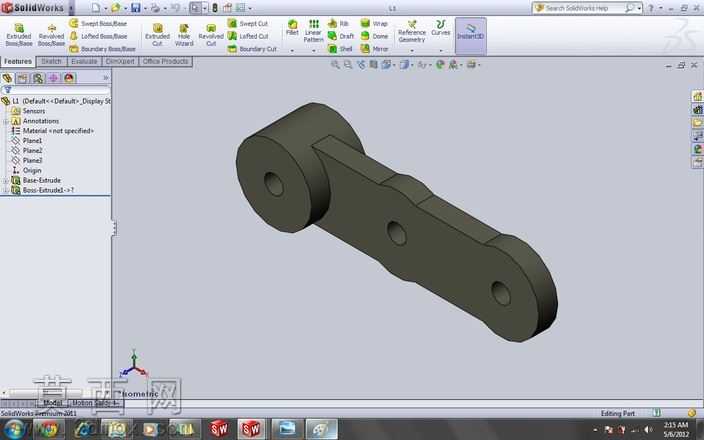704x440 pixels.
Task: Switch to the Office Products tab
Action: click(166, 62)
